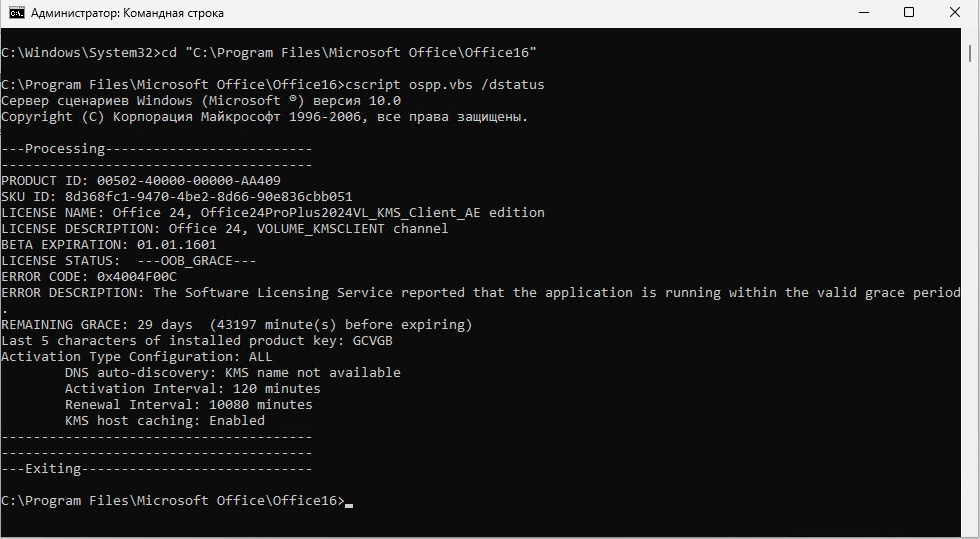Viewport: 980px width, 539px height.
Task: Click the DNS auto-discovery line
Action: tap(233, 373)
